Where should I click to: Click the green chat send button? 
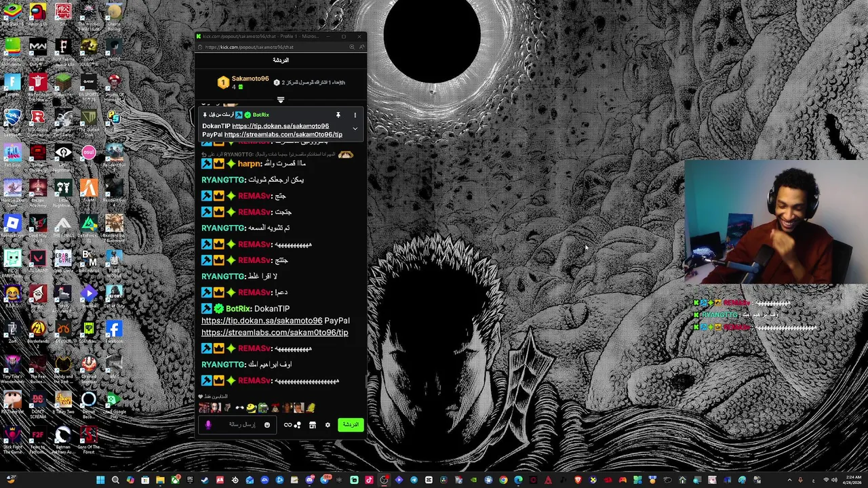pyautogui.click(x=351, y=425)
